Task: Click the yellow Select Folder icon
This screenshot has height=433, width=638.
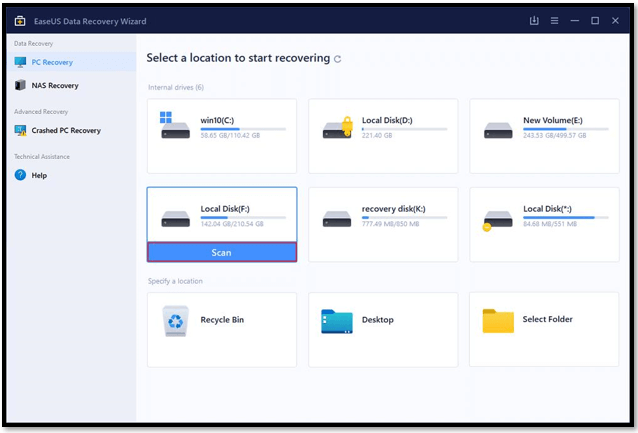Action: (498, 321)
